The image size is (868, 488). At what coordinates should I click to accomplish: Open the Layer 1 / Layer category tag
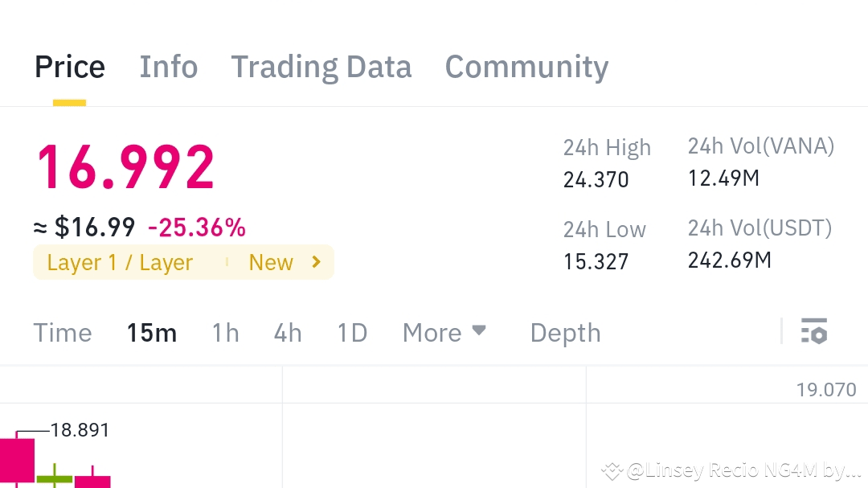(x=121, y=263)
